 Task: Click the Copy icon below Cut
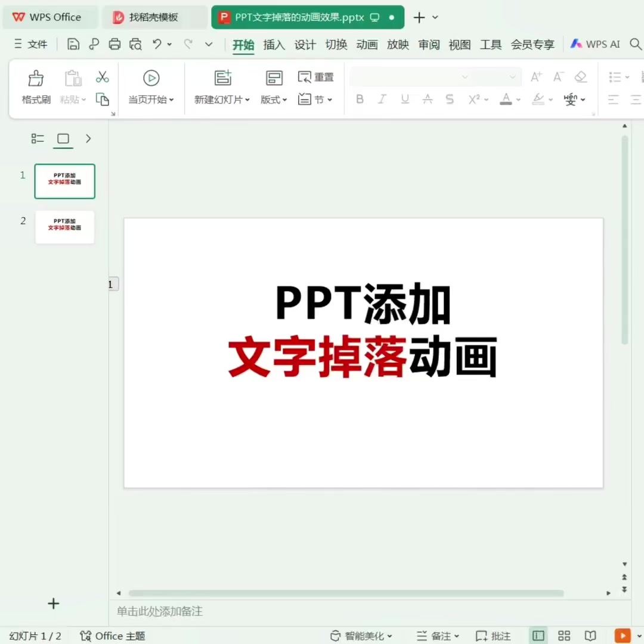pyautogui.click(x=102, y=99)
